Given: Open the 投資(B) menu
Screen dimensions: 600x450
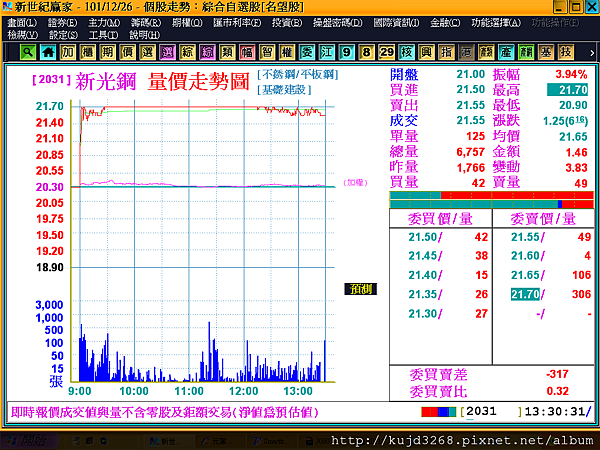Looking at the screenshot, I should (287, 23).
